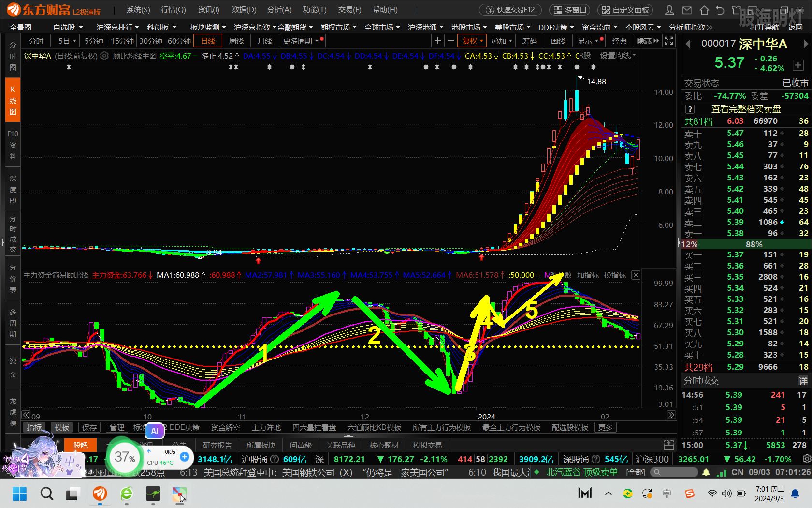Image resolution: width=812 pixels, height=508 pixels.
Task: Expand the bottom info panel icon
Action: tap(669, 445)
